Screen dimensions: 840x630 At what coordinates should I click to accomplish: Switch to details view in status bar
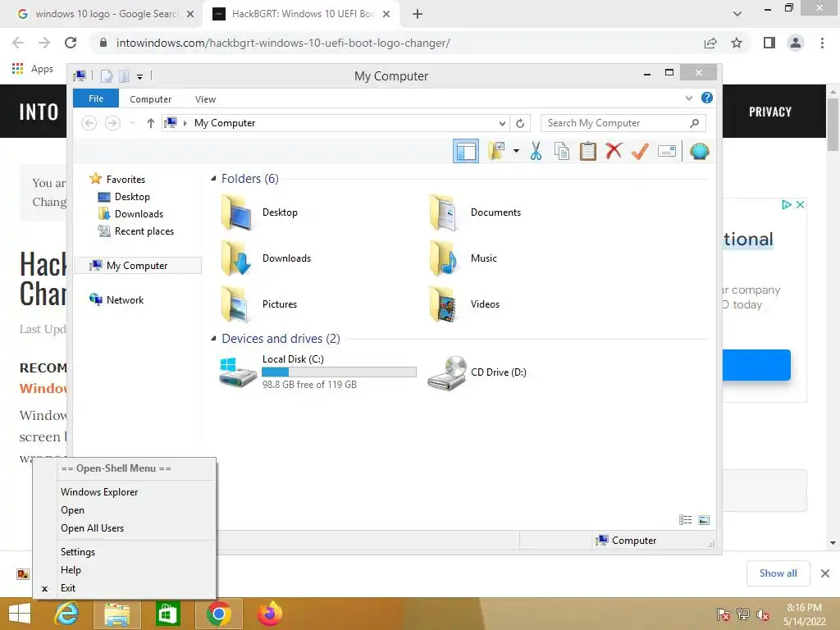[685, 519]
